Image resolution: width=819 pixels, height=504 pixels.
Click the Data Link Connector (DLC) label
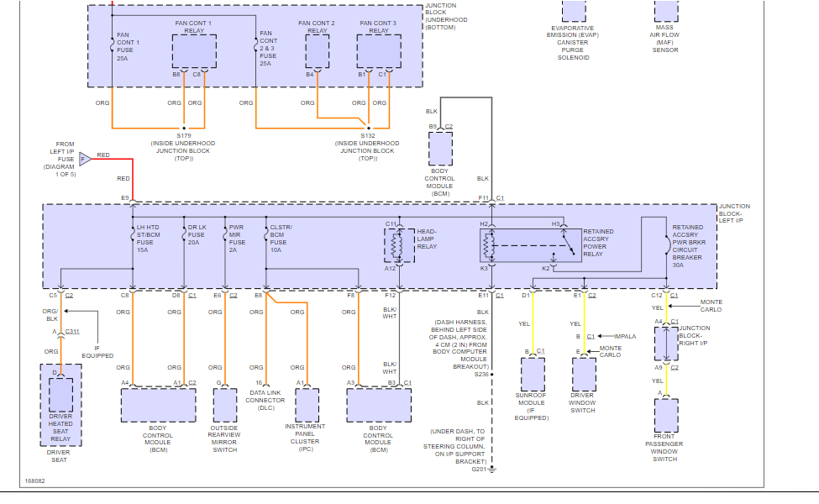pos(265,400)
